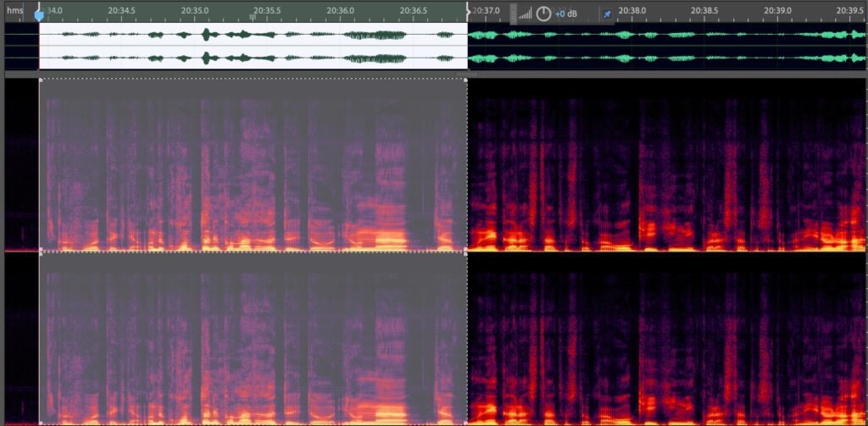
Task: Click the small cue marker near 20:35.5
Action: [x=253, y=18]
